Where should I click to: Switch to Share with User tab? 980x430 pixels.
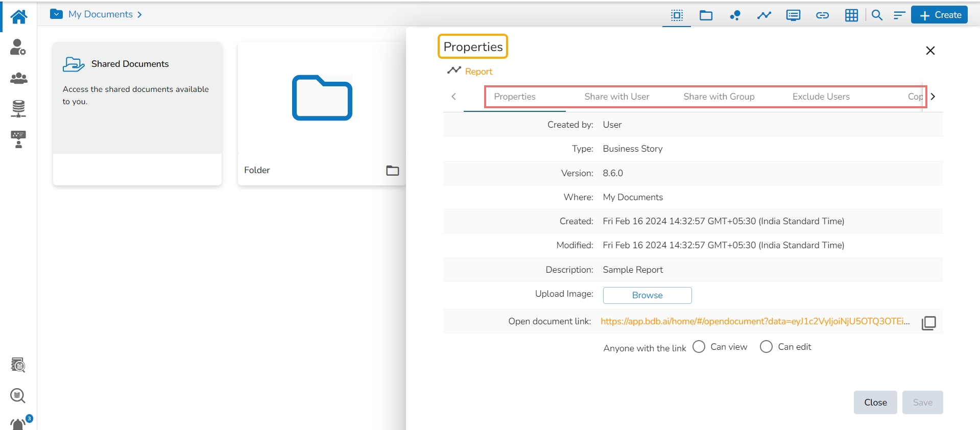click(x=616, y=97)
